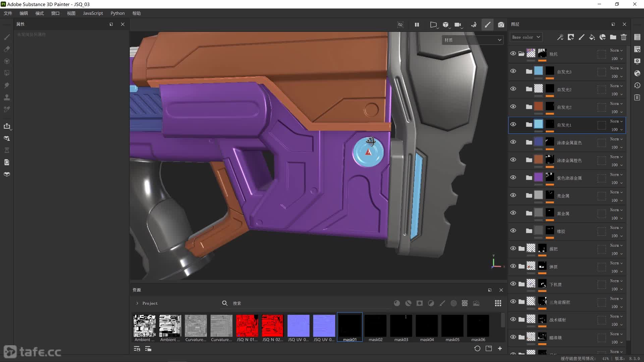Select the Eraser tool in left toolbar

click(7, 49)
